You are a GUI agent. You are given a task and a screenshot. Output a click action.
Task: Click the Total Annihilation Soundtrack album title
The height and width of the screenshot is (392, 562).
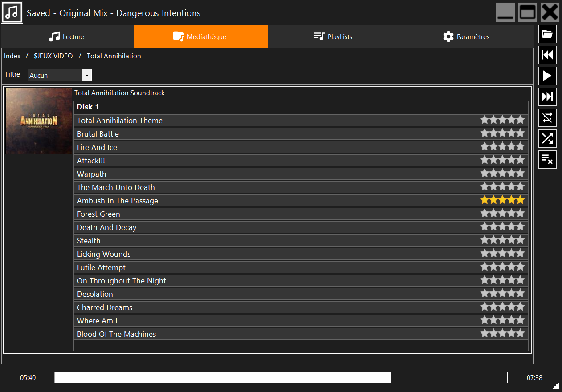(119, 93)
